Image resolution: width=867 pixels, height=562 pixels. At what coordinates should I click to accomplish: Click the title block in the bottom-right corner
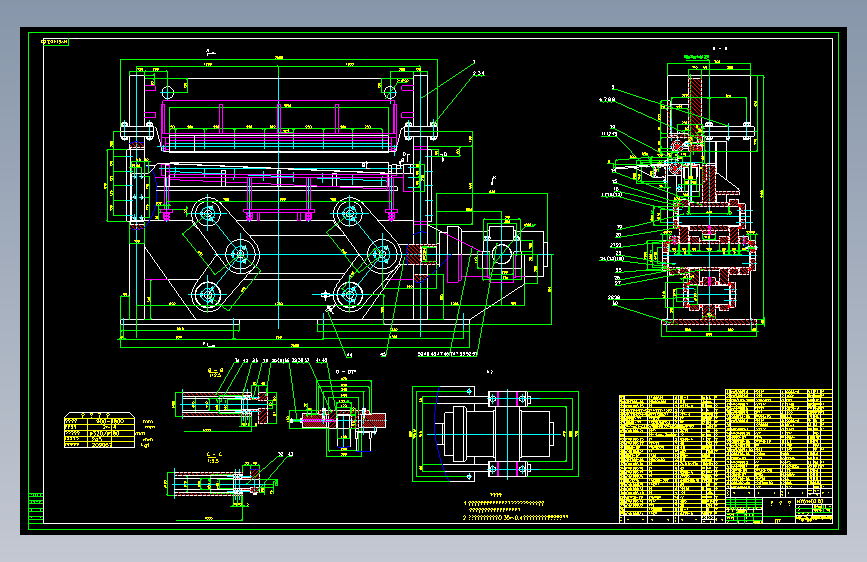(x=779, y=510)
